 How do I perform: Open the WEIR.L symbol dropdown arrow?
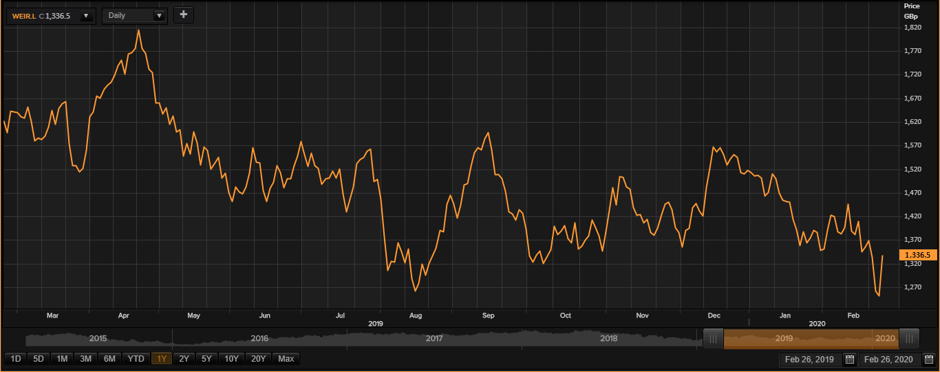pyautogui.click(x=86, y=16)
